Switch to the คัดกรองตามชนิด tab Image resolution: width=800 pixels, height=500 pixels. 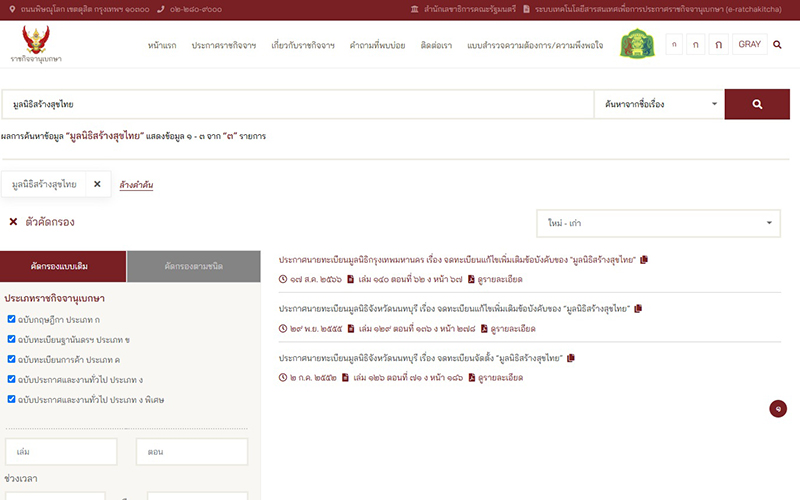194,266
